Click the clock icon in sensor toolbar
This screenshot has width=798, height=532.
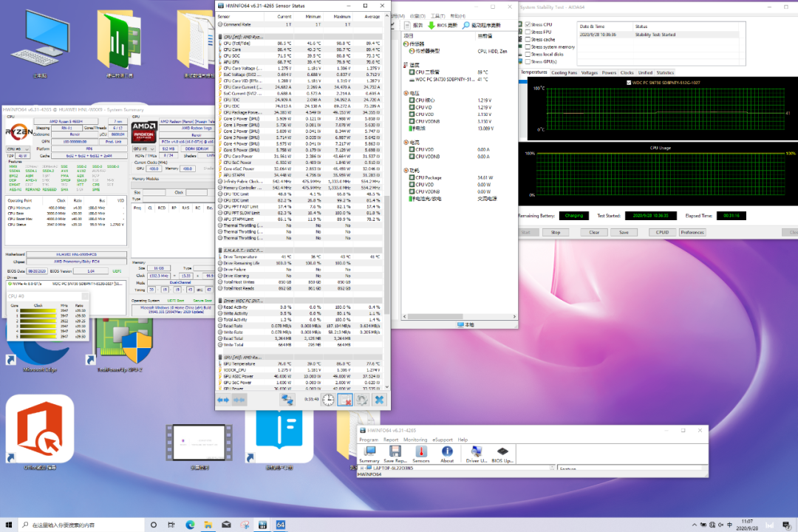pyautogui.click(x=328, y=399)
